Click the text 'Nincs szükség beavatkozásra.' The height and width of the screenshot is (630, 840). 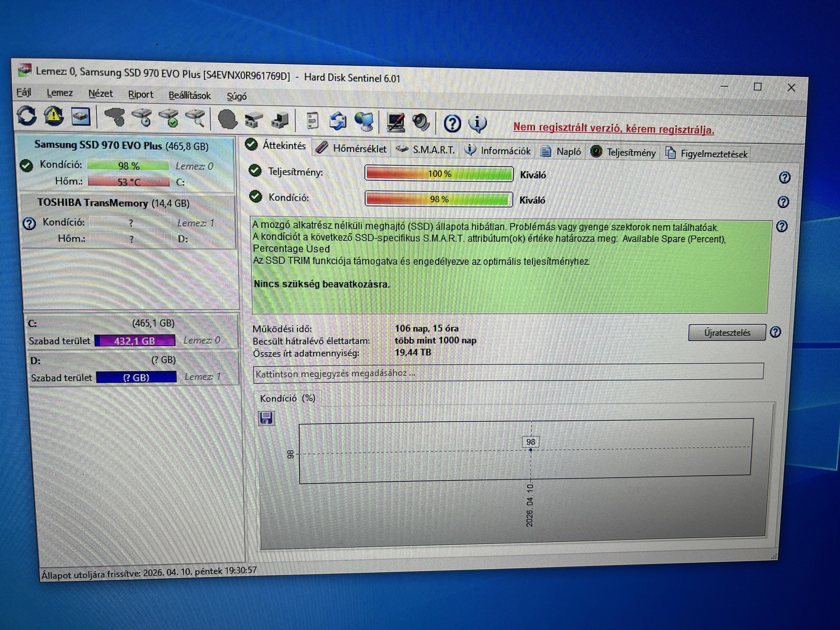pyautogui.click(x=322, y=284)
